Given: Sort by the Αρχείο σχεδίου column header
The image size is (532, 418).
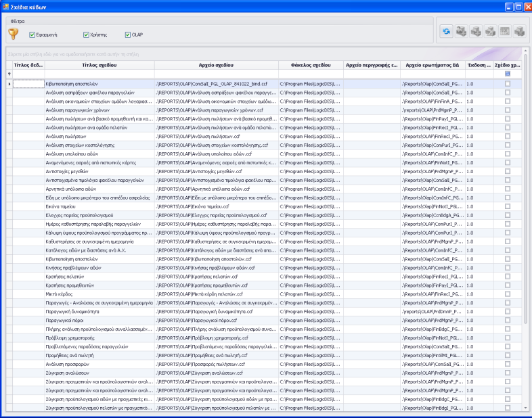Looking at the screenshot, I should 217,65.
